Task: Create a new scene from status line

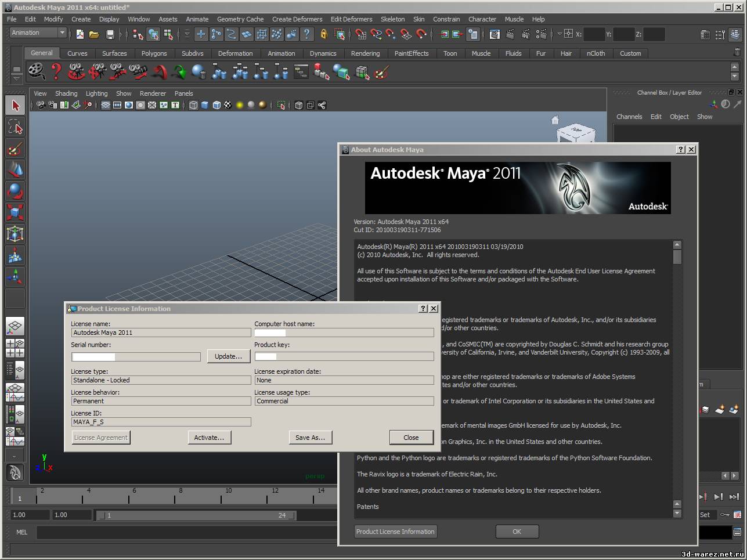Action: coord(80,34)
